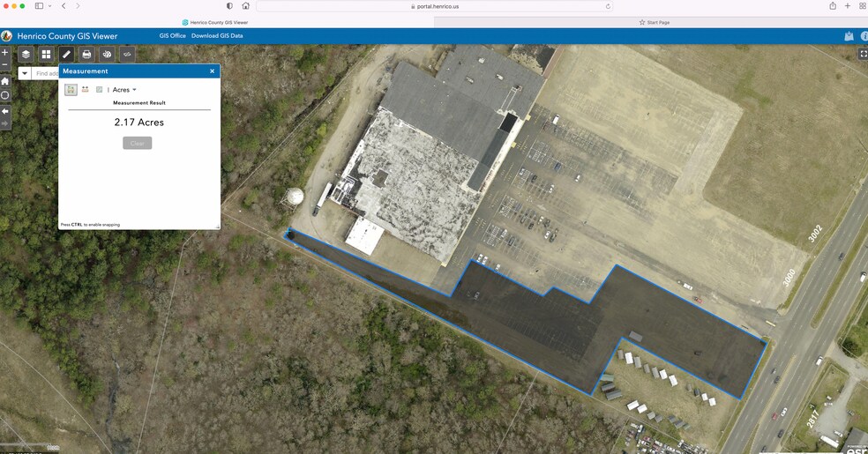
Task: Close the Measurement panel
Action: tap(212, 71)
